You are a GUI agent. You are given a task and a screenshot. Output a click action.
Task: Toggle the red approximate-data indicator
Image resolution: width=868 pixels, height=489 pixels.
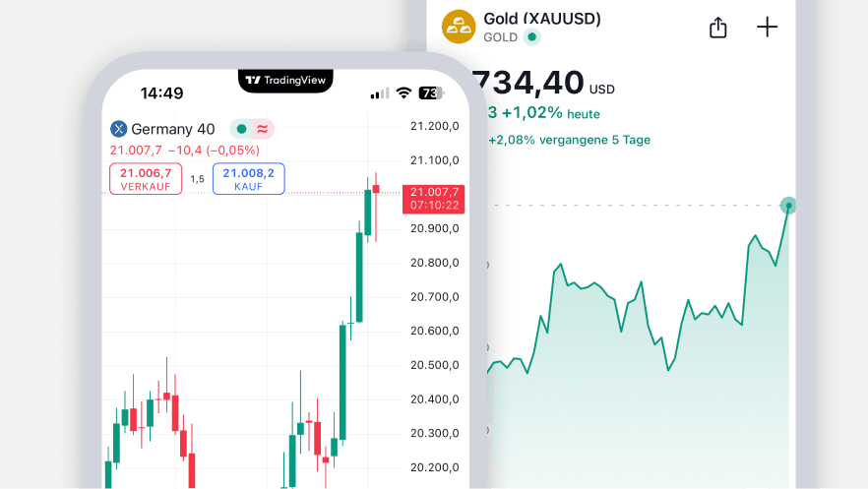click(x=262, y=129)
